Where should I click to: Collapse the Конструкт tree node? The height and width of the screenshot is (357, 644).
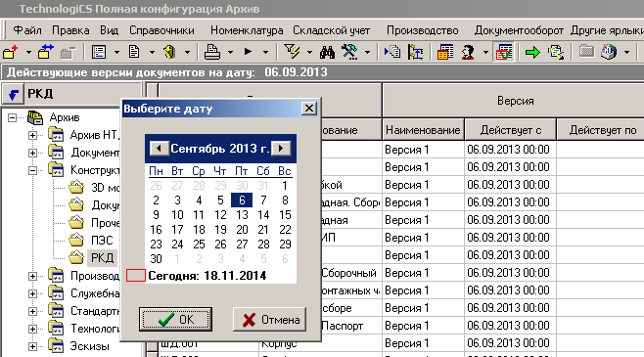pos(32,170)
